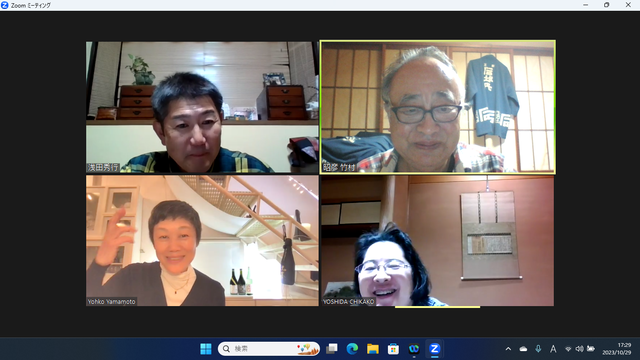Click the 浅田秀行 name label

click(103, 167)
